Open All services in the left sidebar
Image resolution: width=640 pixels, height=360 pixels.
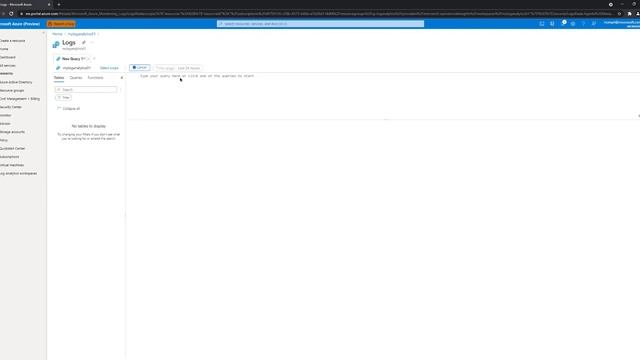[x=8, y=65]
